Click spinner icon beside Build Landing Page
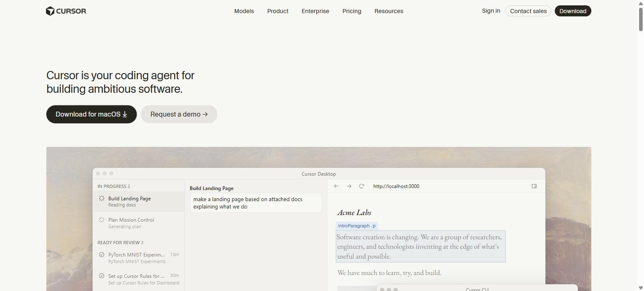The height and width of the screenshot is (291, 644). pos(101,198)
